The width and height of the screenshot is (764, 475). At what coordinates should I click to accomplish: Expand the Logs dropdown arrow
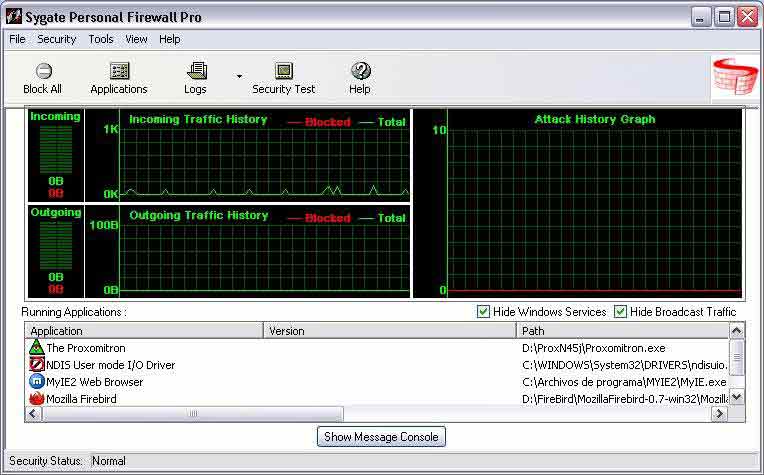click(x=239, y=76)
